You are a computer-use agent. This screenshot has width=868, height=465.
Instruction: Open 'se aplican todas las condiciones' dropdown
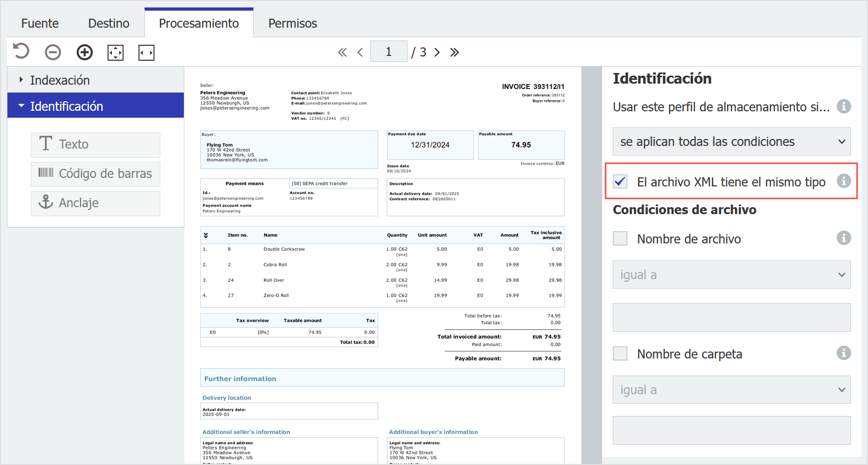click(731, 142)
